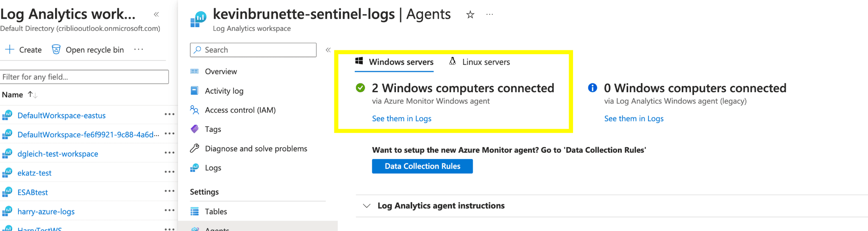Open the dgleich-test-workspace entry
Screen dimensions: 868x231
[x=58, y=154]
